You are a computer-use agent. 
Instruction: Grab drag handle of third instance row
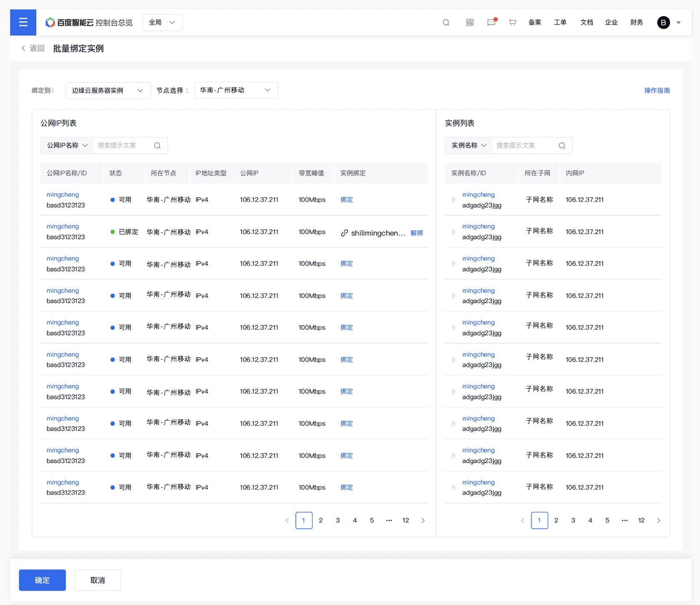click(x=454, y=264)
